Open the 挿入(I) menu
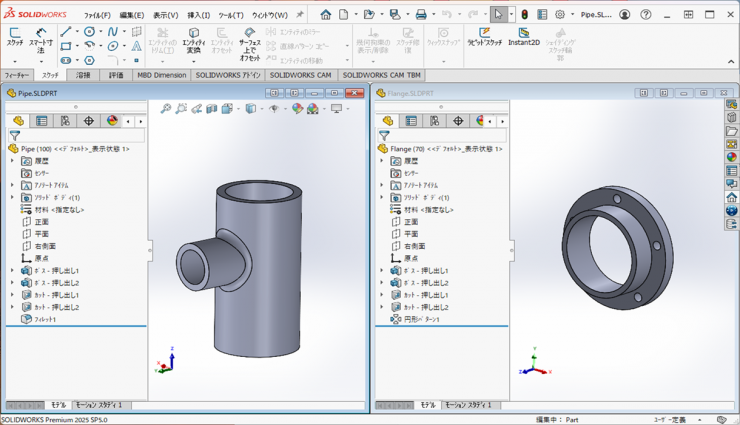 coord(199,15)
